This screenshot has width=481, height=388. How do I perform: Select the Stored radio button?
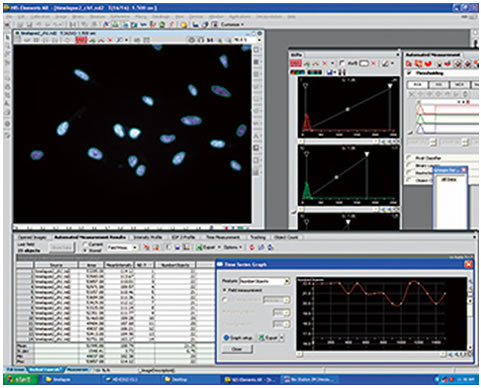point(85,250)
